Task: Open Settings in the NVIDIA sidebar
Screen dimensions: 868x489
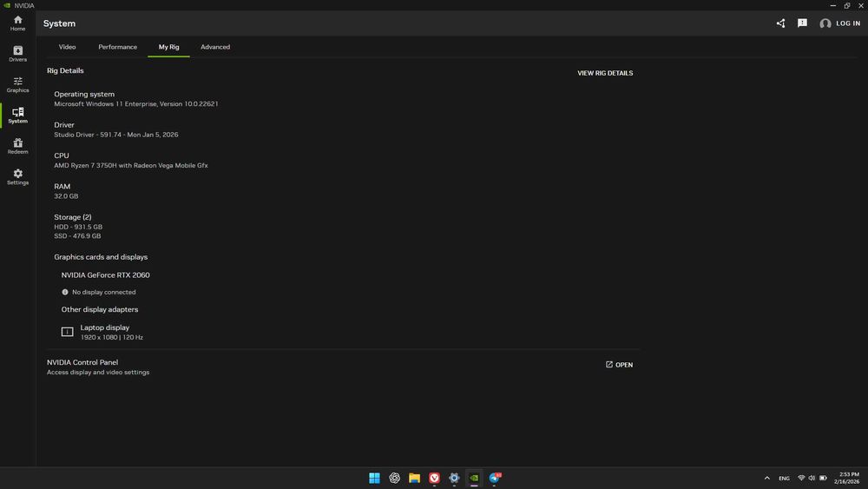Action: pyautogui.click(x=17, y=176)
